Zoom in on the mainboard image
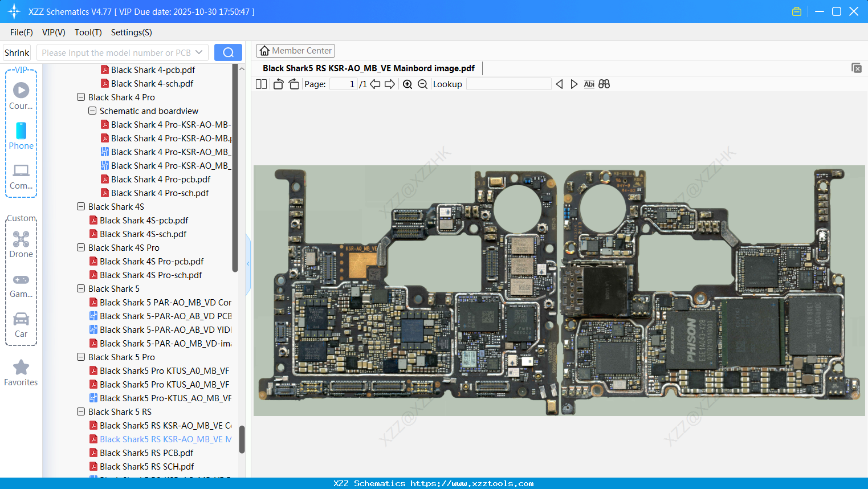The width and height of the screenshot is (868, 489). 407,84
